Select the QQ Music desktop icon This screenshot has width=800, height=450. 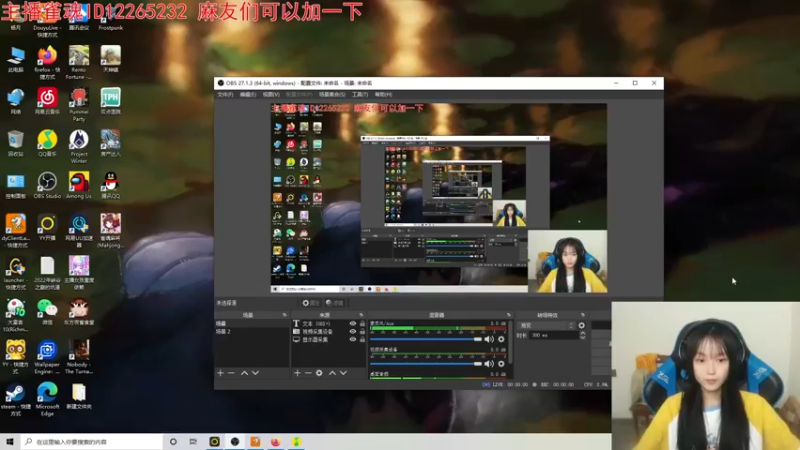[x=47, y=143]
